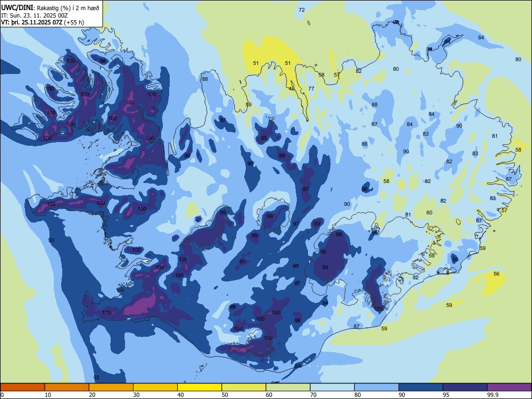Choose the 80–90% medium blue legend swatch
The width and height of the screenshot is (532, 399).
(x=377, y=387)
